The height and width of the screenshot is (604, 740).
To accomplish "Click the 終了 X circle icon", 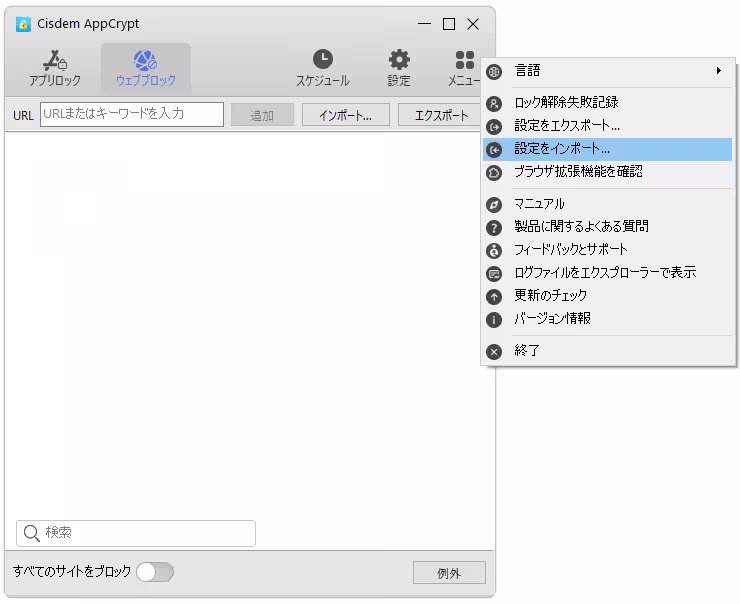I will point(494,352).
